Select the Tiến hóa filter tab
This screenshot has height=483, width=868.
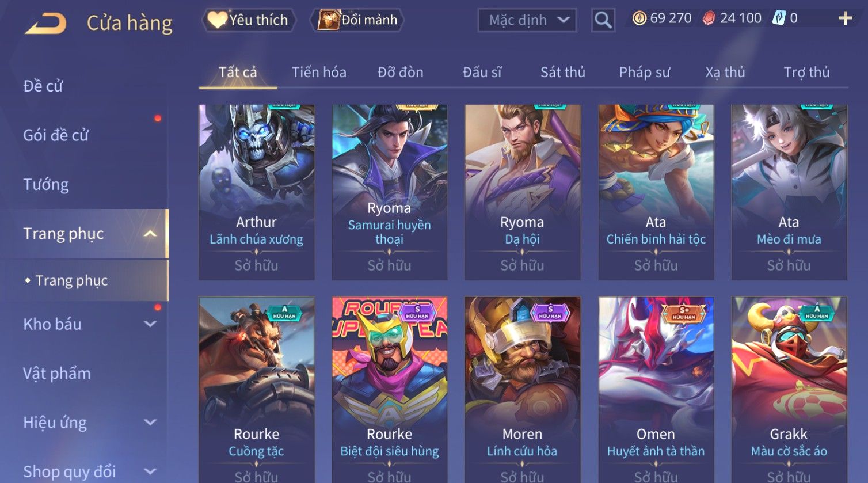point(319,72)
